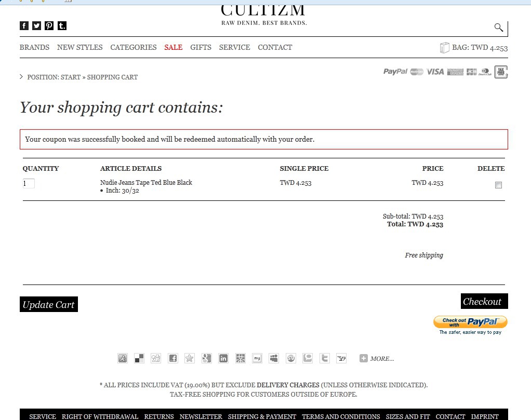531x420 pixels.
Task: Open Cultizm Twitter icon in header
Action: [36, 26]
